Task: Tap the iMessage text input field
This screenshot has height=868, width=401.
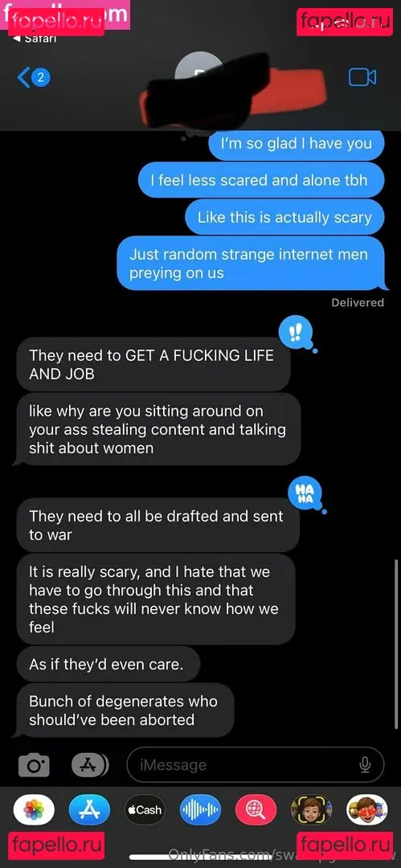Action: [x=256, y=765]
